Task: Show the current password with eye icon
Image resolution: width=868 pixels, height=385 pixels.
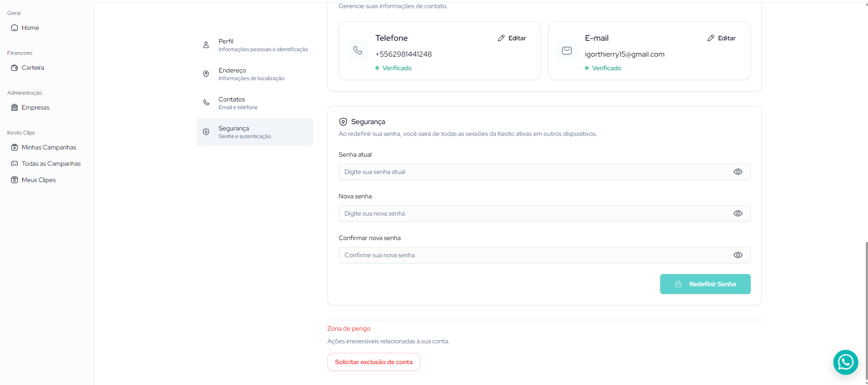Action: pyautogui.click(x=738, y=172)
